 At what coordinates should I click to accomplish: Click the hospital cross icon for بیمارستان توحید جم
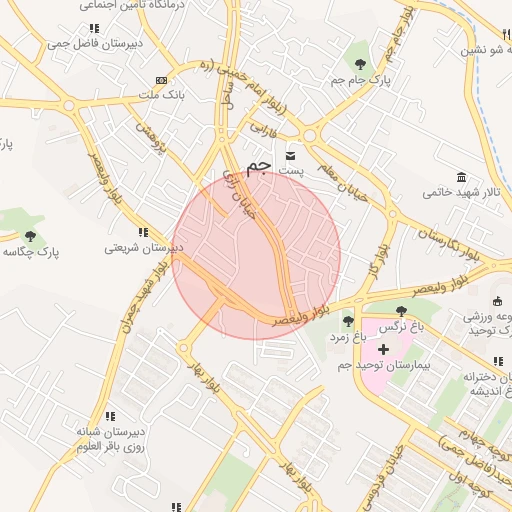[x=383, y=349]
